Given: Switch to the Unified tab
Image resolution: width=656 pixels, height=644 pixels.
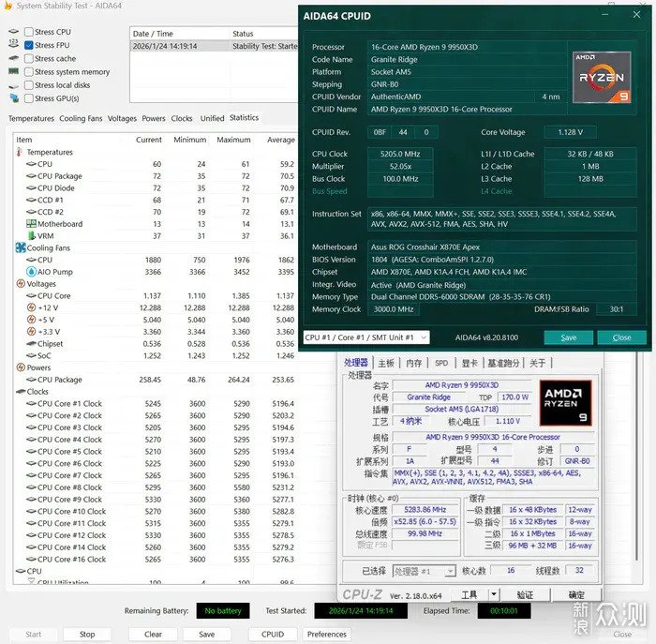Looking at the screenshot, I should pos(212,118).
